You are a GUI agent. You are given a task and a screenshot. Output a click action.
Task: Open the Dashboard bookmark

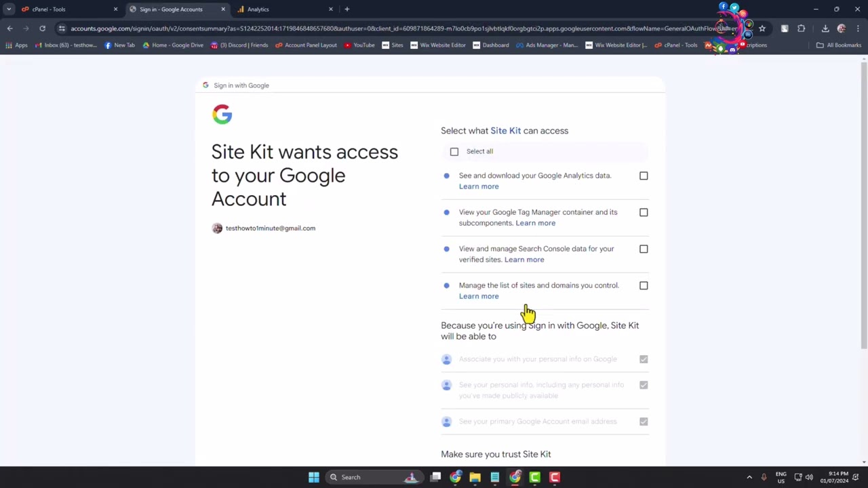491,45
